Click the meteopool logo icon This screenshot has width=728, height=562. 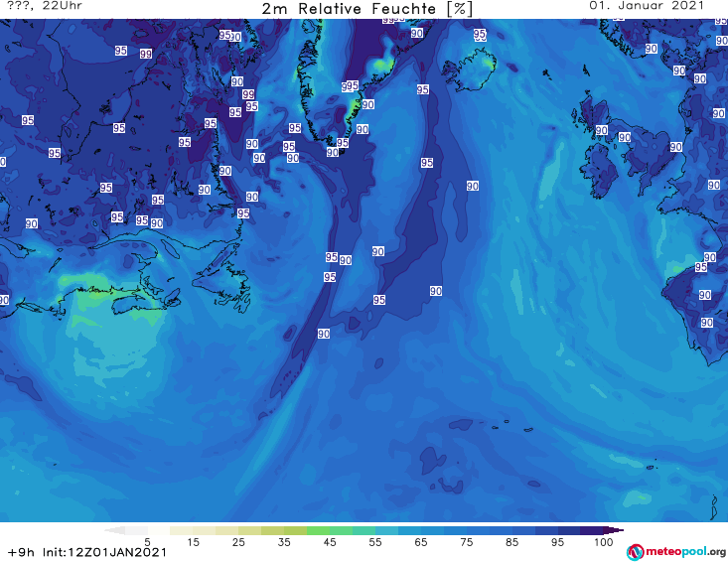click(635, 552)
